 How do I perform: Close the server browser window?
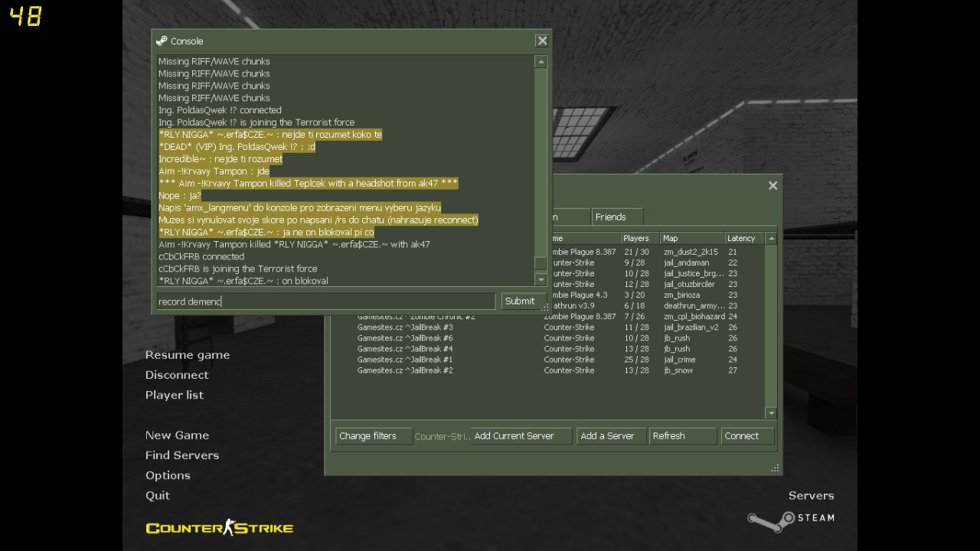(773, 185)
